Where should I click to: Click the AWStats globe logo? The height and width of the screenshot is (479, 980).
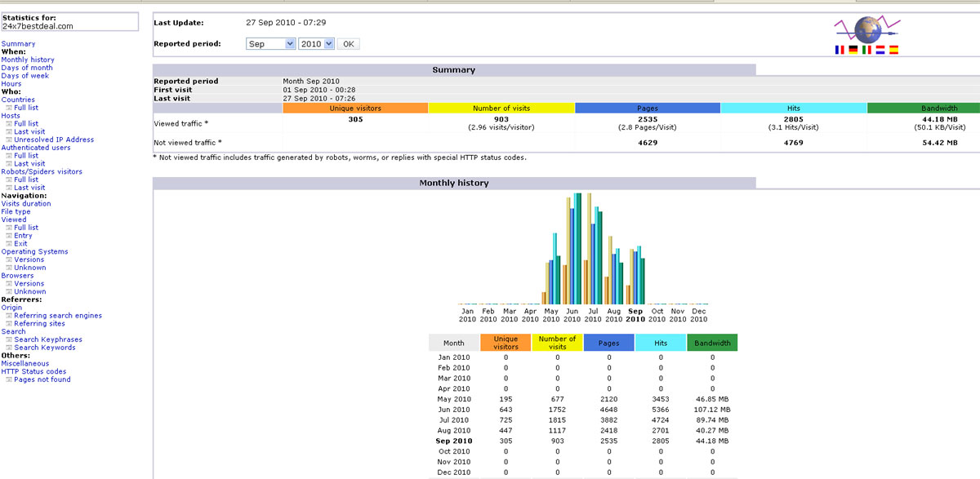(x=866, y=30)
